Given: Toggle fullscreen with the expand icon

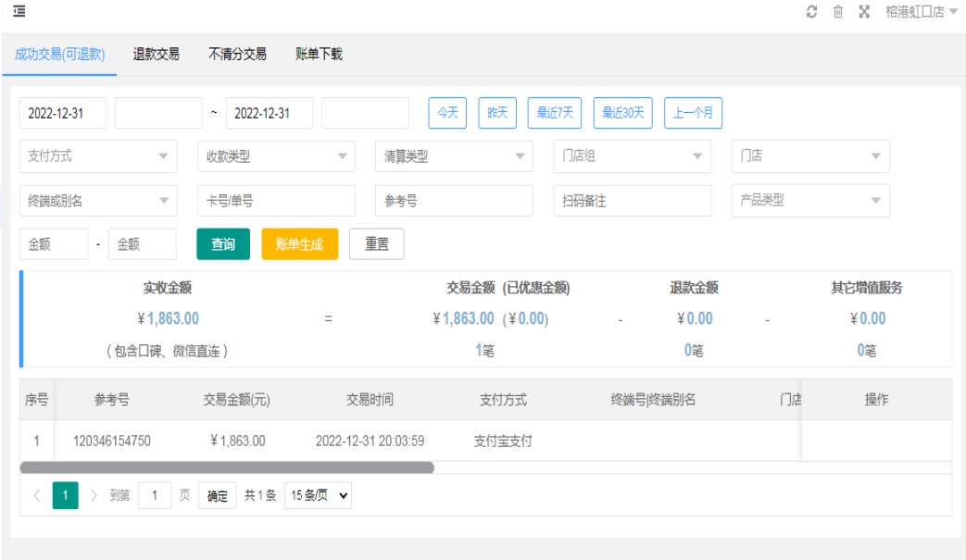Looking at the screenshot, I should (864, 12).
